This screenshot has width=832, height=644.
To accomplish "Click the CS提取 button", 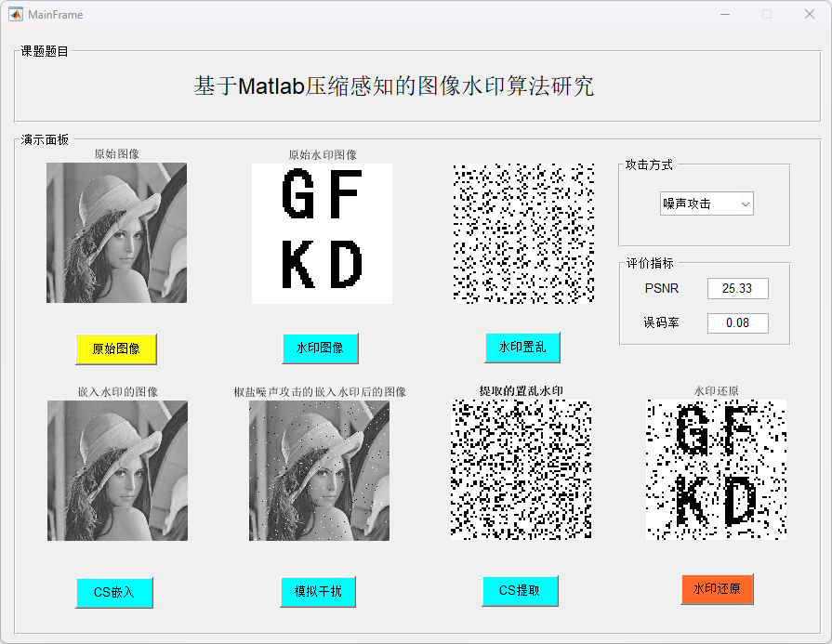I will click(x=520, y=590).
